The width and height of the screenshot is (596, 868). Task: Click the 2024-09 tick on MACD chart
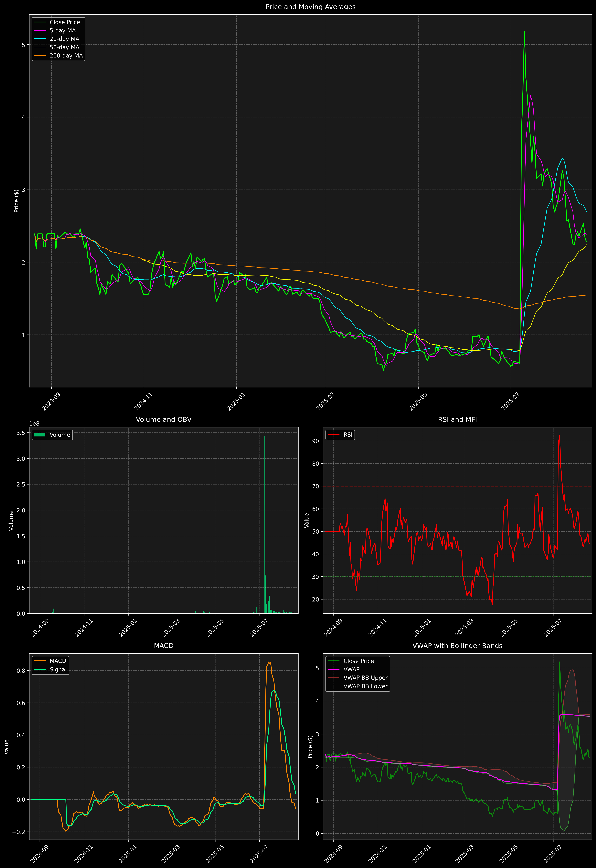(39, 854)
